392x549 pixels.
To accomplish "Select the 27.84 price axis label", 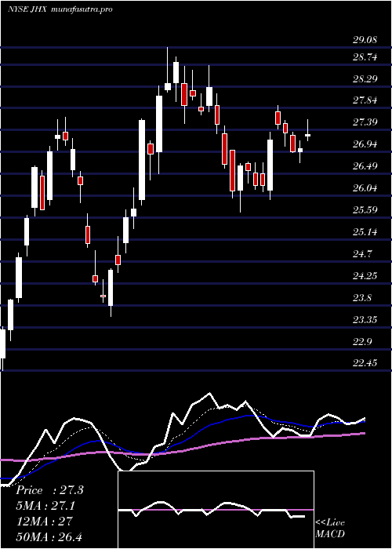I will click(x=365, y=101).
